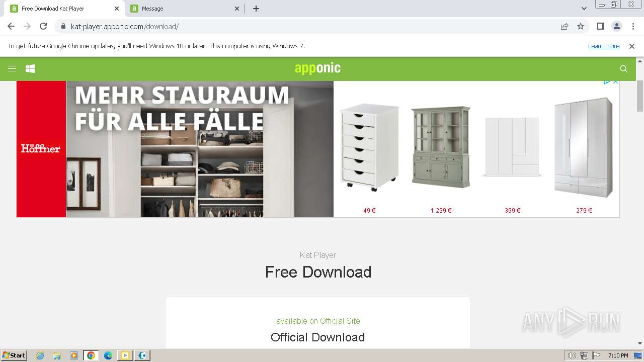644x362 pixels.
Task: Click the volume speaker tray icon
Action: click(x=572, y=355)
